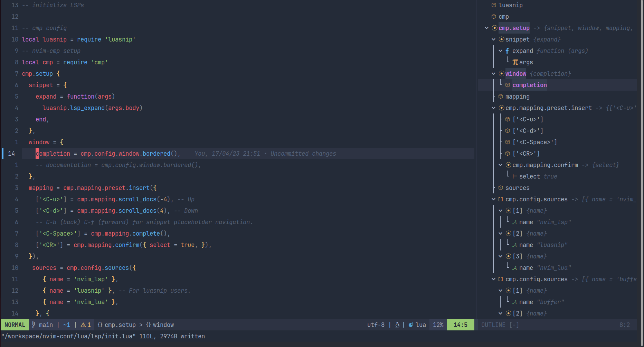The width and height of the screenshot is (644, 347).
Task: Click the pi icon next to args
Action: pyautogui.click(x=515, y=62)
